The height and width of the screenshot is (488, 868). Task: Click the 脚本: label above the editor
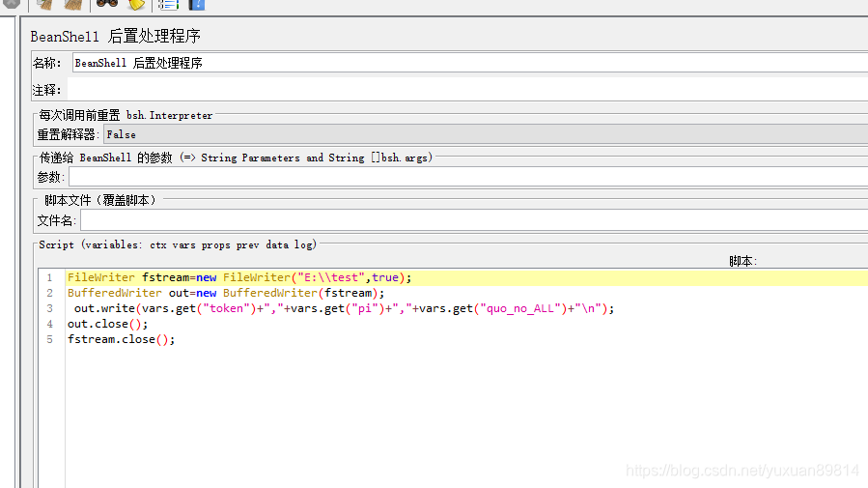click(742, 261)
